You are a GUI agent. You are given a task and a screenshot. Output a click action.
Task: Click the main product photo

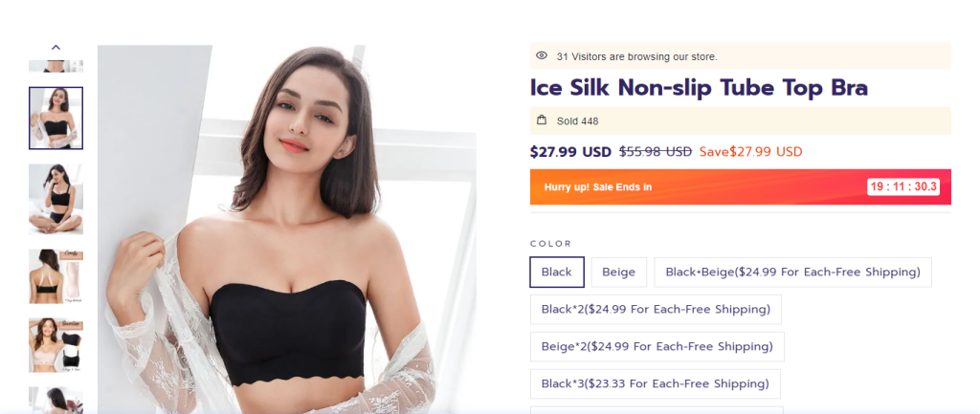pyautogui.click(x=287, y=229)
